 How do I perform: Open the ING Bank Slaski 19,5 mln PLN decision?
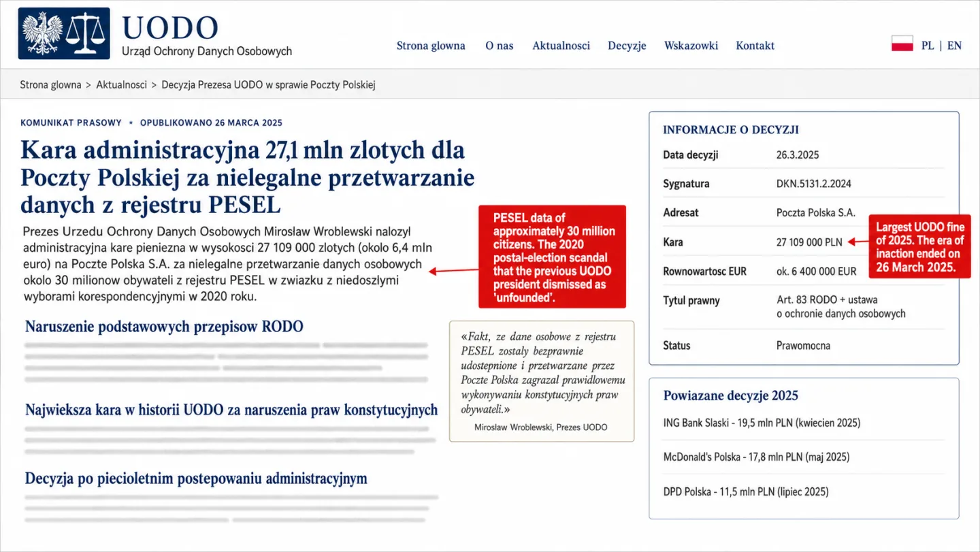coord(762,423)
